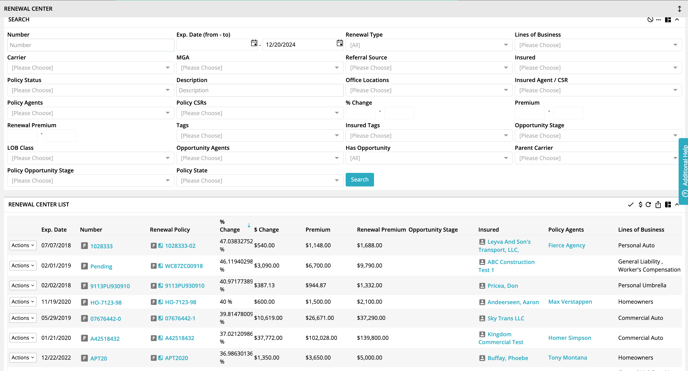Viewport: 688px width, 371px height.
Task: Sort by the Exp. Date column header
Action: coord(54,230)
